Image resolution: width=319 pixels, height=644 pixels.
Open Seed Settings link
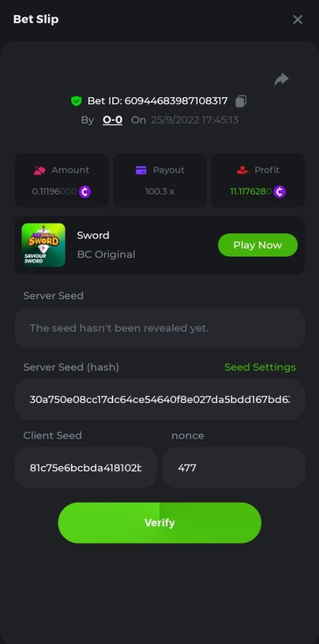tap(260, 367)
